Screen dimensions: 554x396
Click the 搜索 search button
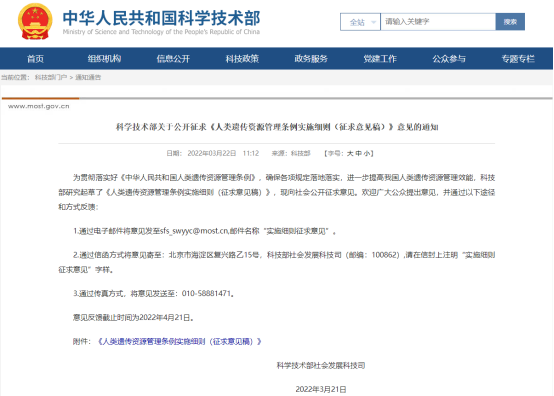[x=510, y=22]
